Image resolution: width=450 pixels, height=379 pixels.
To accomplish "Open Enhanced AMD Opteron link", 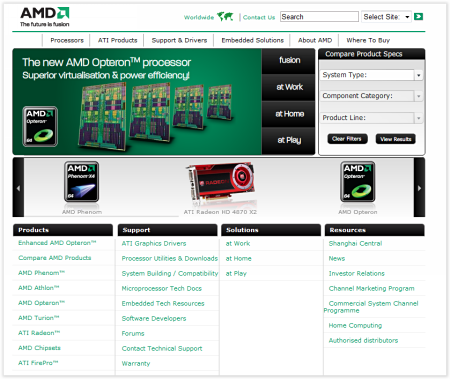I will click(x=57, y=243).
